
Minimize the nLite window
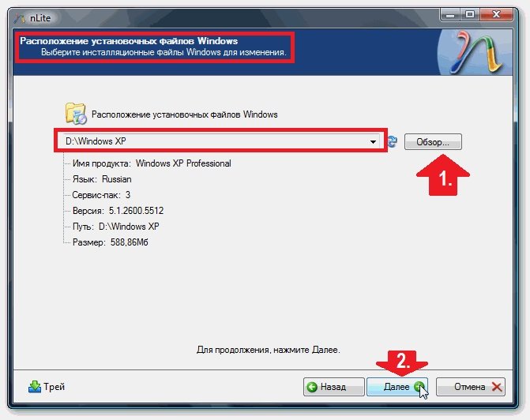(450, 15)
